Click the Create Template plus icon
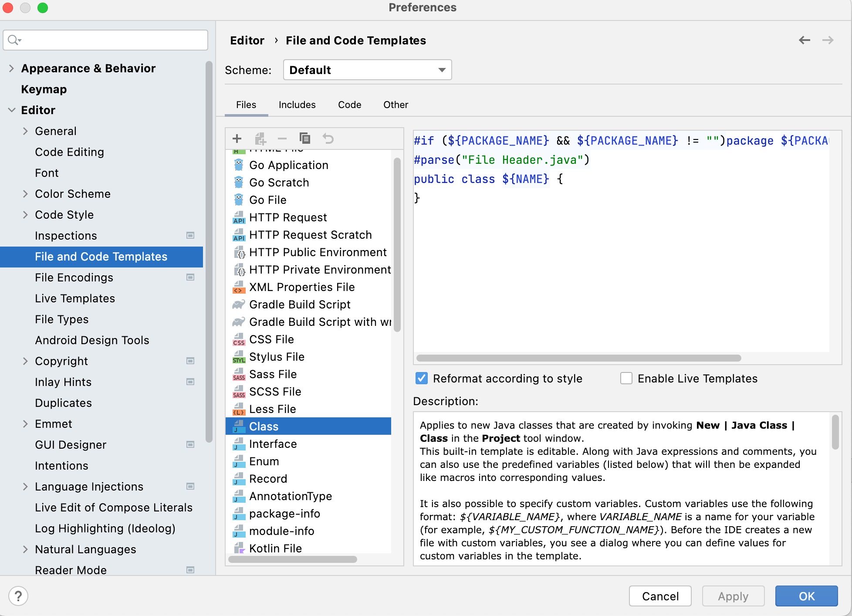The width and height of the screenshot is (852, 616). [237, 139]
